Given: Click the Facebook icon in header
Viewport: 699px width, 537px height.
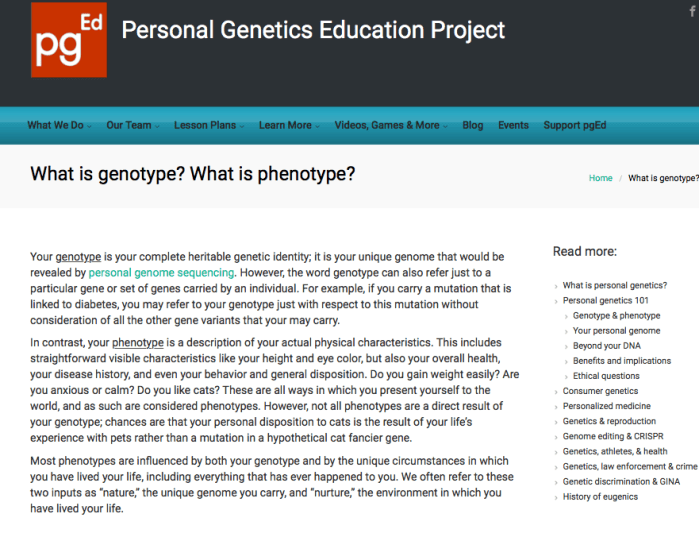Looking at the screenshot, I should pos(692,10).
